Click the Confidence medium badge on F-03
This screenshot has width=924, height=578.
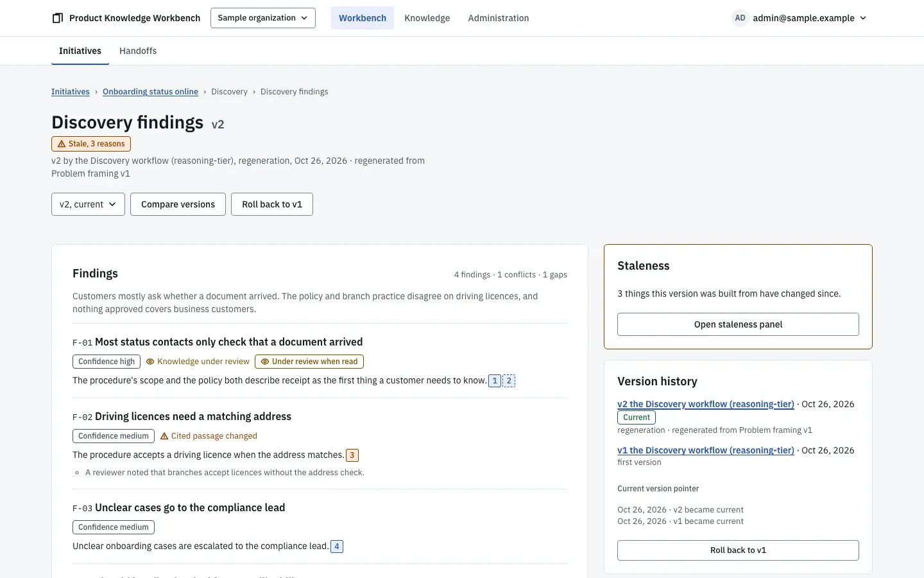pos(114,527)
